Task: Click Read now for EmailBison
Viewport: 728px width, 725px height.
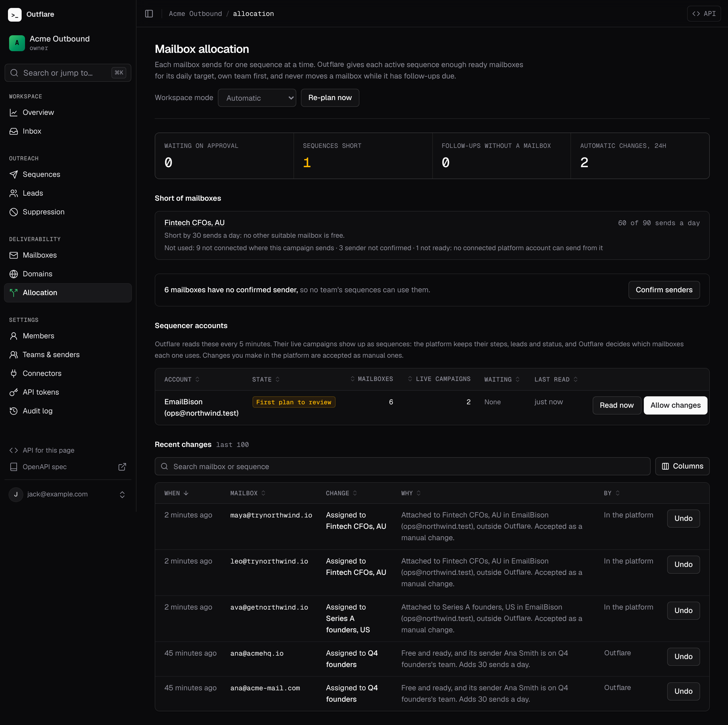Action: pyautogui.click(x=617, y=405)
